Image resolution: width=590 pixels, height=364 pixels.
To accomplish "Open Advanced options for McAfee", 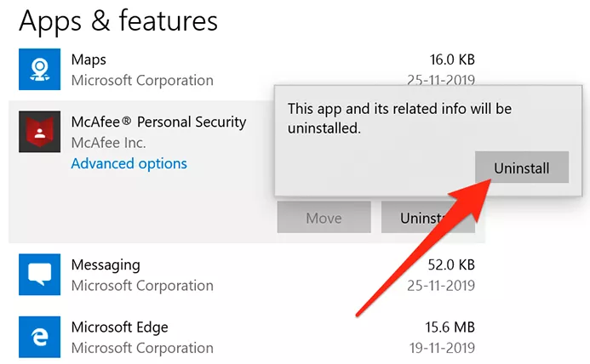I will 129,163.
